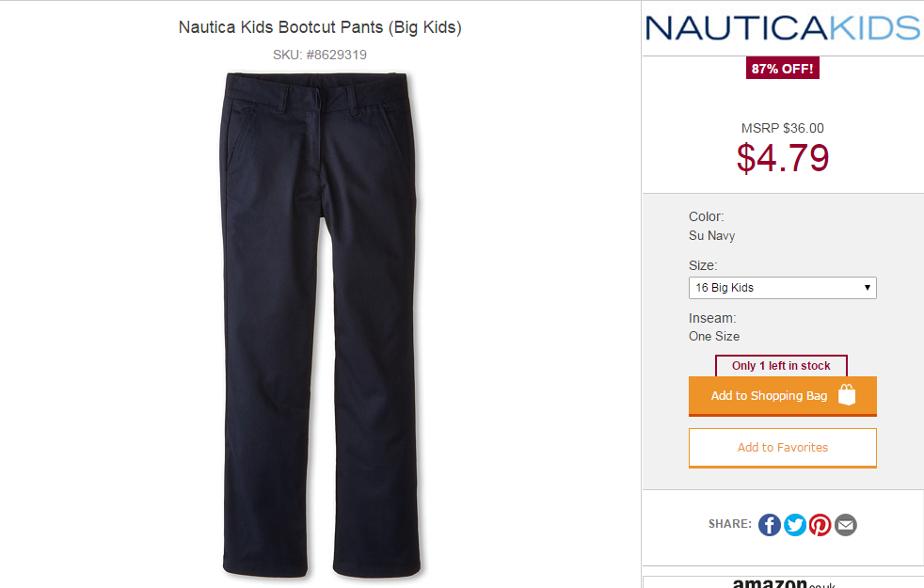Image resolution: width=924 pixels, height=588 pixels.
Task: Share the product via Twitter icon
Action: coord(794,524)
